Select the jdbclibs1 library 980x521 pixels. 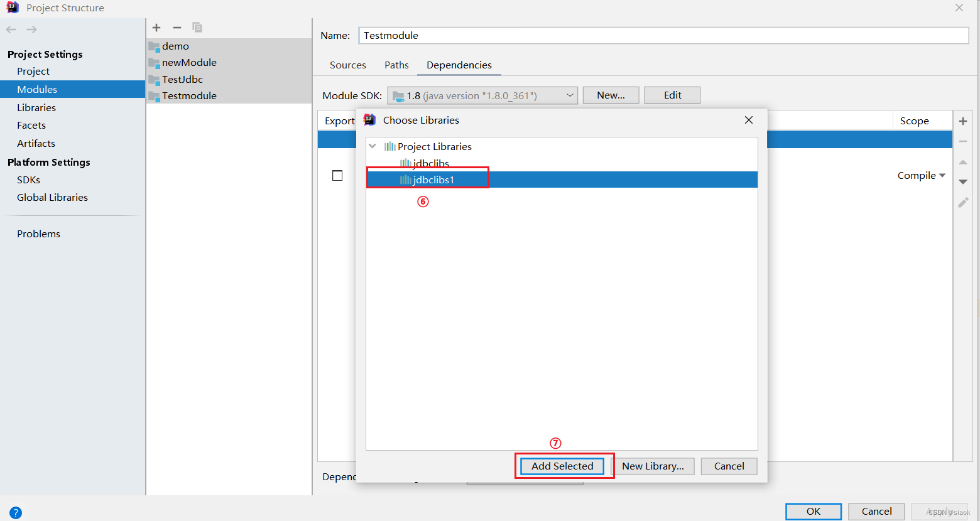[x=562, y=180]
